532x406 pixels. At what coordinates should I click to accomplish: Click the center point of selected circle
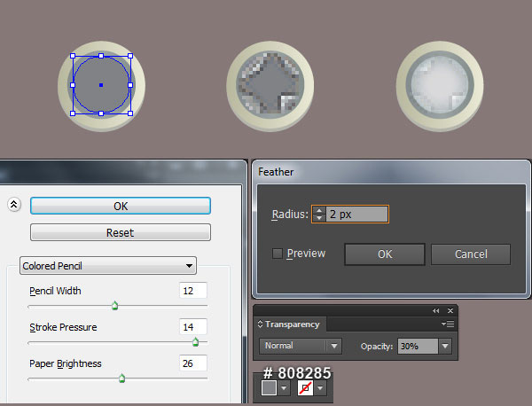click(101, 85)
